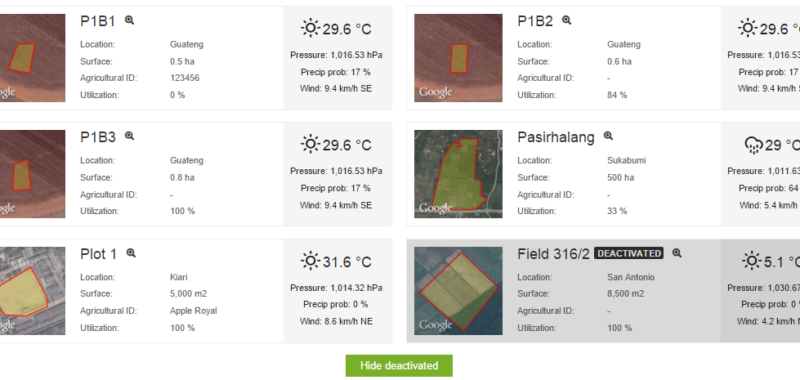
Task: Select the P1B2 satellite map thumbnail
Action: pos(458,58)
